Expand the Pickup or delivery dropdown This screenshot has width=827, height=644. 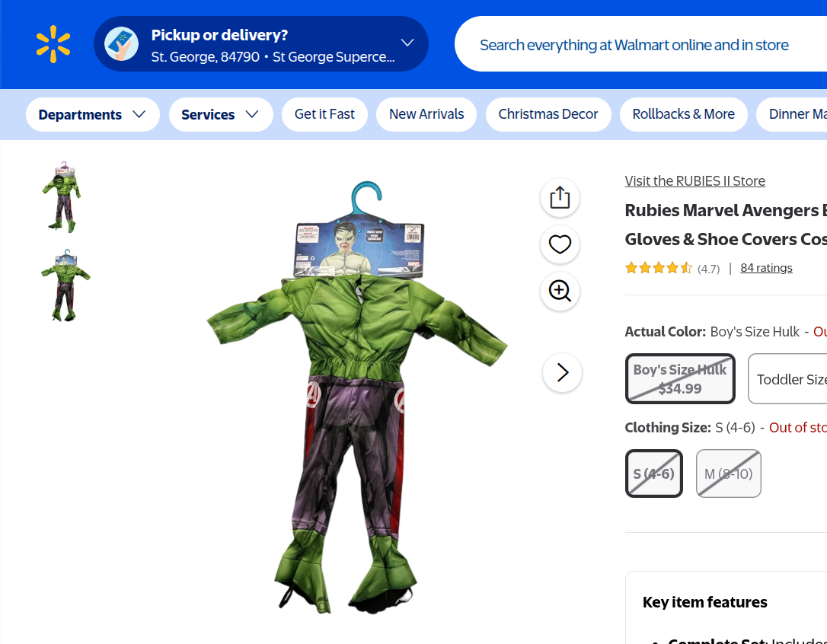(x=407, y=43)
